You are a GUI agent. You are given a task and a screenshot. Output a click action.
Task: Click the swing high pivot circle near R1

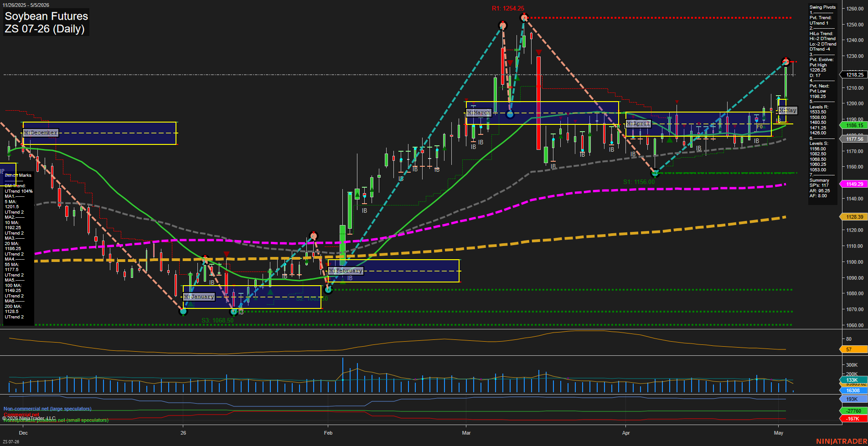click(x=524, y=18)
